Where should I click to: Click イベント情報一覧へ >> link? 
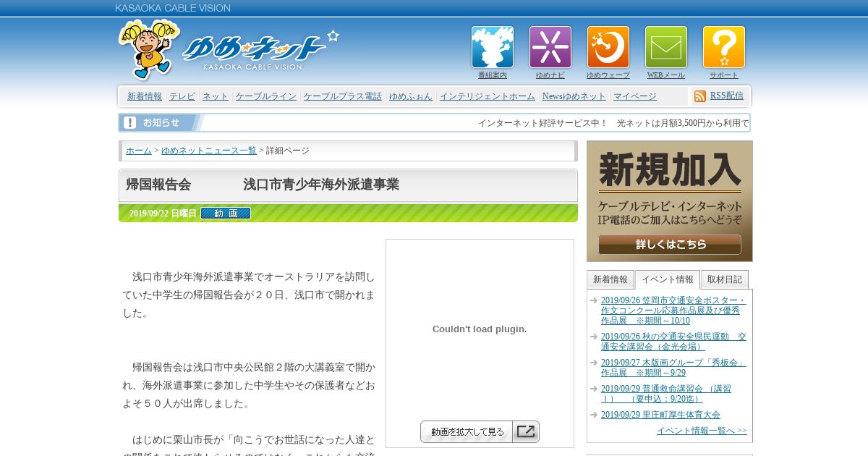(702, 431)
